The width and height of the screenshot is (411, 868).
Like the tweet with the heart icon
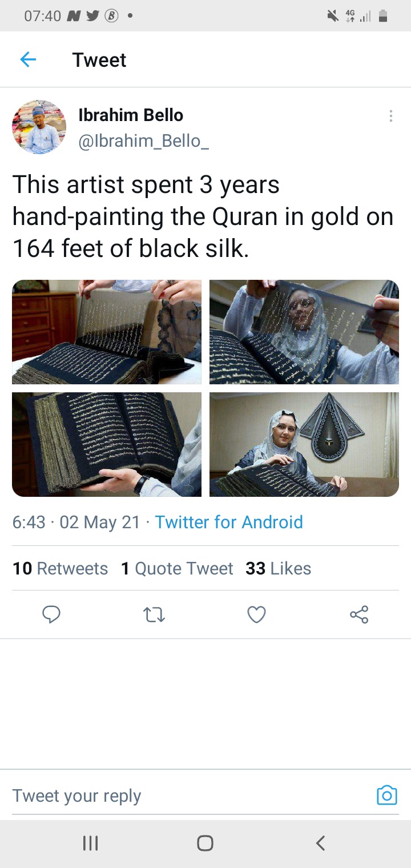(x=256, y=615)
